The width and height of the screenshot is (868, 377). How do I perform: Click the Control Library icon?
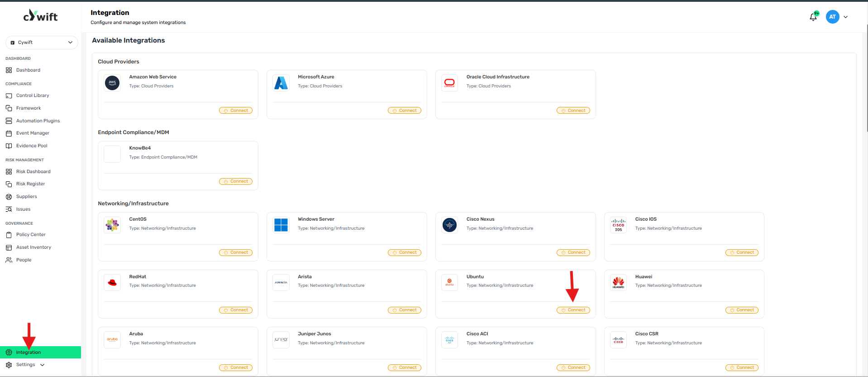(9, 96)
